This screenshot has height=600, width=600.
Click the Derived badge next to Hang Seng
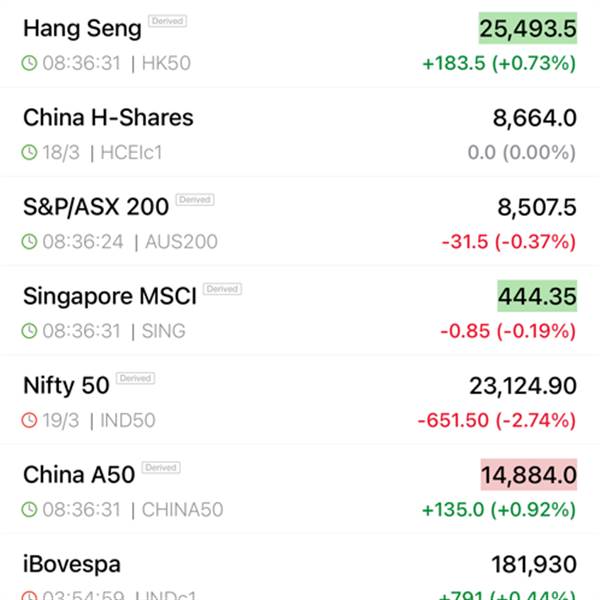167,21
